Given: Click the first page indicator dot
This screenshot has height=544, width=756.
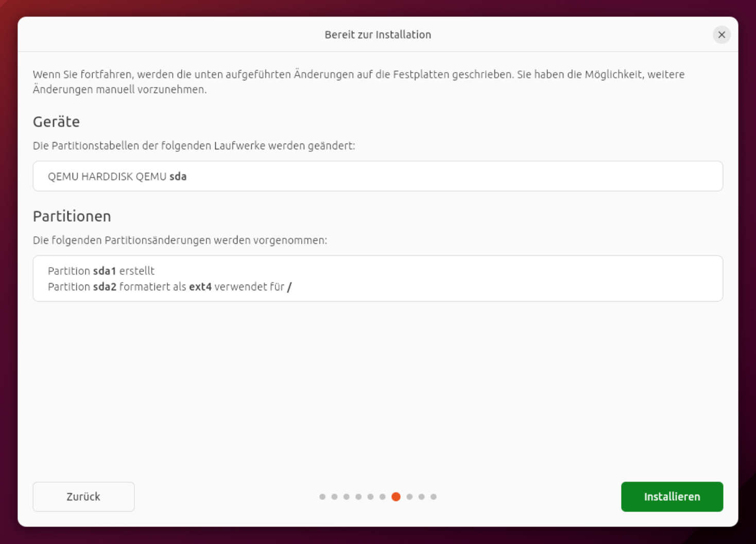Looking at the screenshot, I should click(322, 497).
